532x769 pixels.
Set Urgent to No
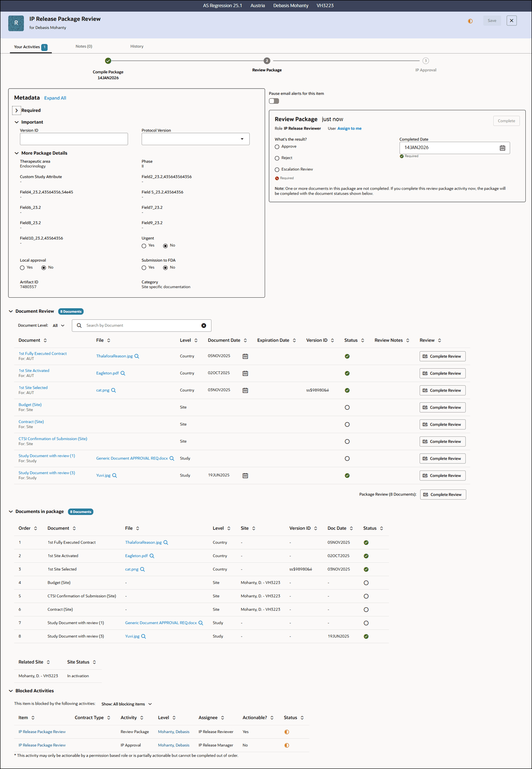coord(166,246)
